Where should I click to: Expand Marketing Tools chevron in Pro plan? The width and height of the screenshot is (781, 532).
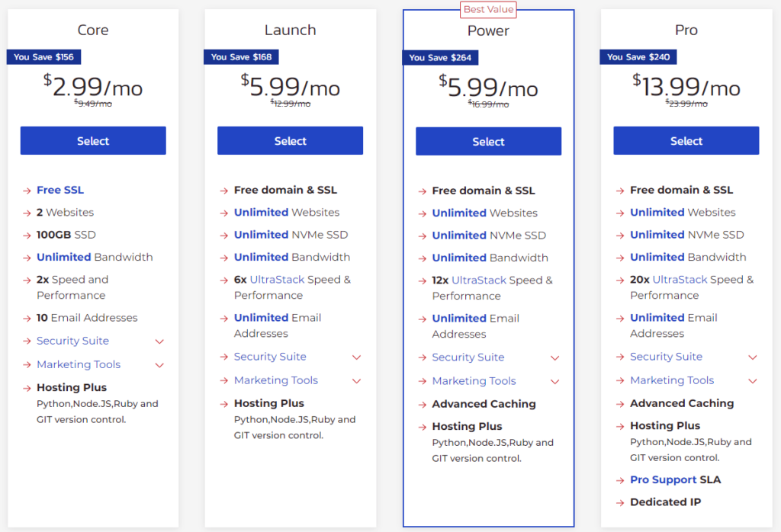(x=753, y=381)
